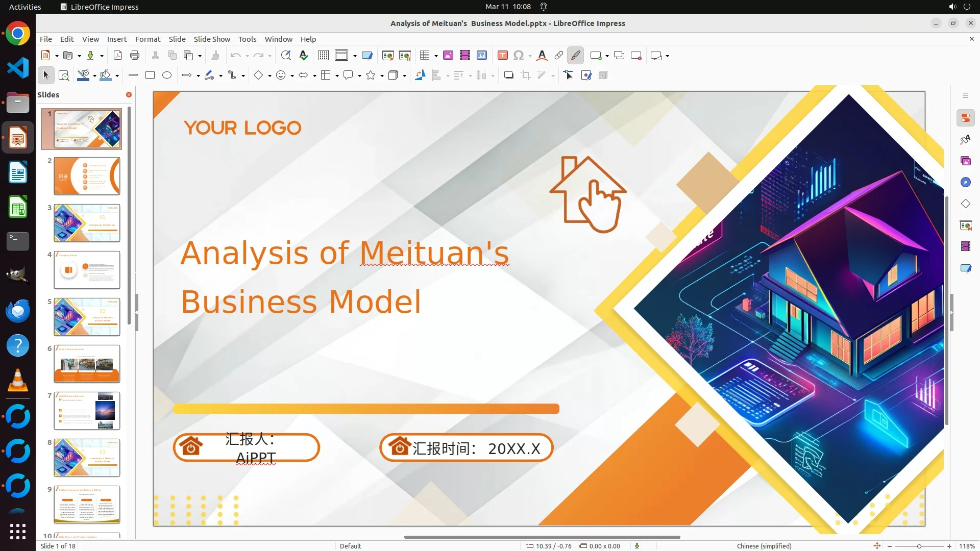Expand Symbol Shapes dropdown arrow

[292, 76]
